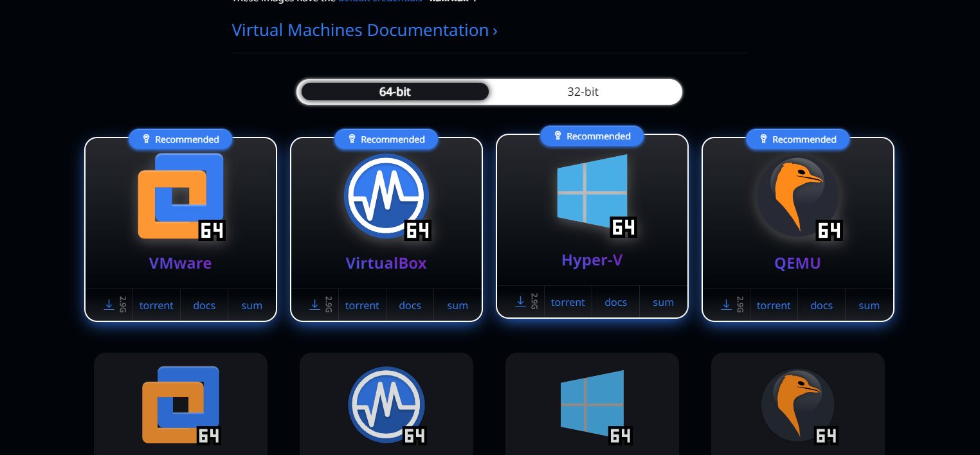Image resolution: width=980 pixels, height=455 pixels.
Task: Select the download arrow for the Hyper-V image
Action: [521, 302]
